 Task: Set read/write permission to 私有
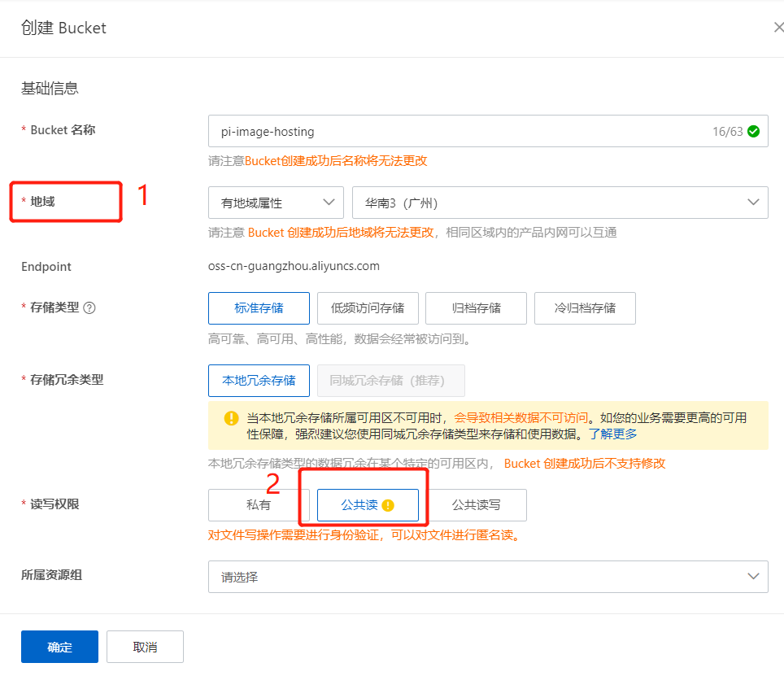259,505
